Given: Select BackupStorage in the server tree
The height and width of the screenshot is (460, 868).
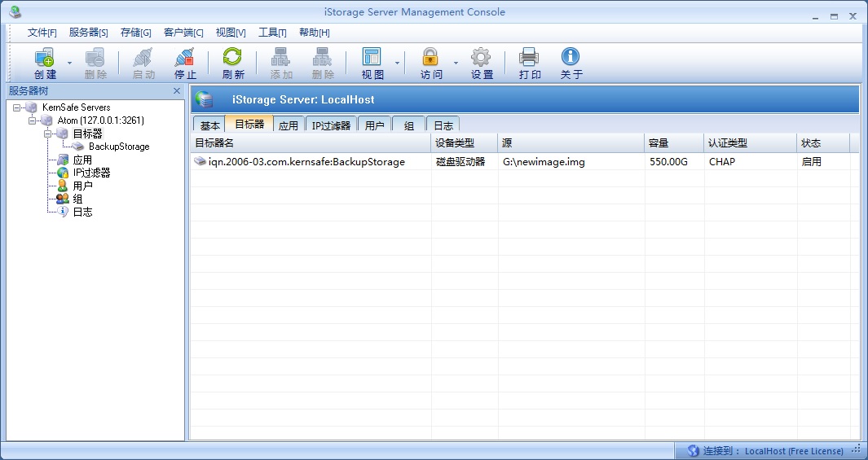Looking at the screenshot, I should pos(119,147).
